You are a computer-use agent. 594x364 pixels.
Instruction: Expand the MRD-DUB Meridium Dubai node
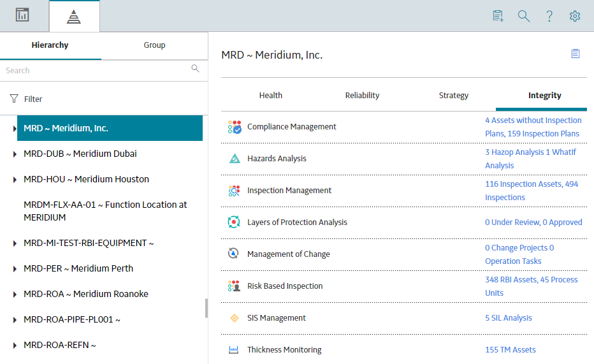click(15, 154)
